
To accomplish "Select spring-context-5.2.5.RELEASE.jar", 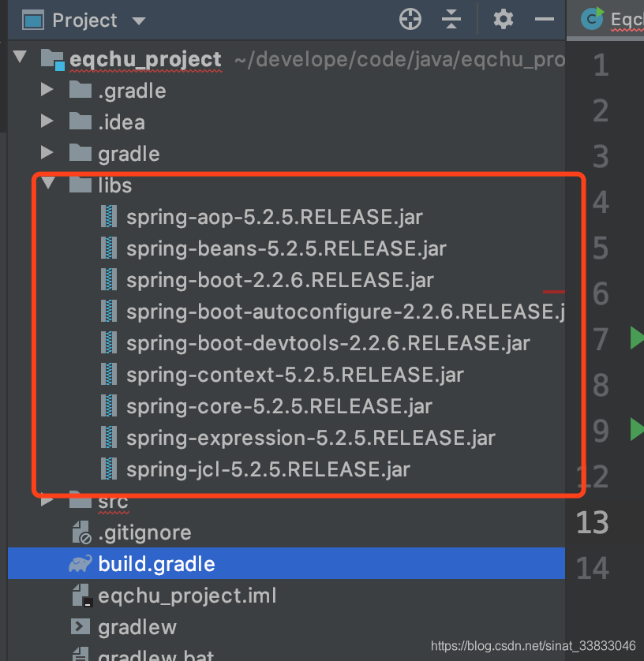I will tap(295, 375).
